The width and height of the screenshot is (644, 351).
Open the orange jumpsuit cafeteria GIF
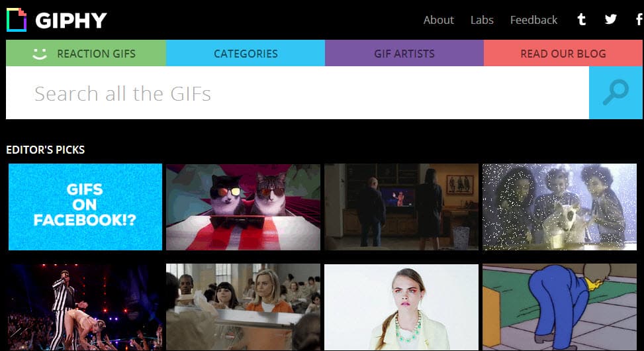(x=243, y=307)
